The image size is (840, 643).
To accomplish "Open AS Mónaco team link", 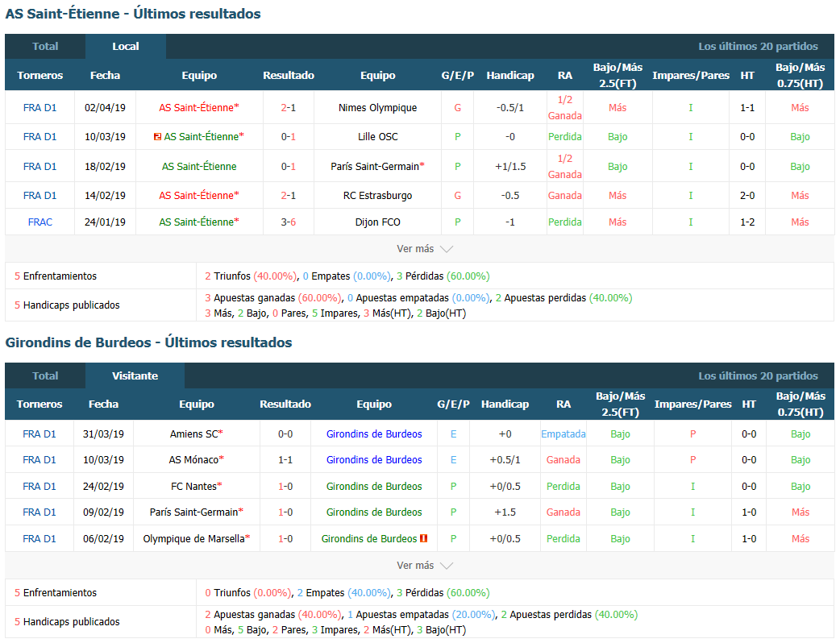I will (x=193, y=460).
